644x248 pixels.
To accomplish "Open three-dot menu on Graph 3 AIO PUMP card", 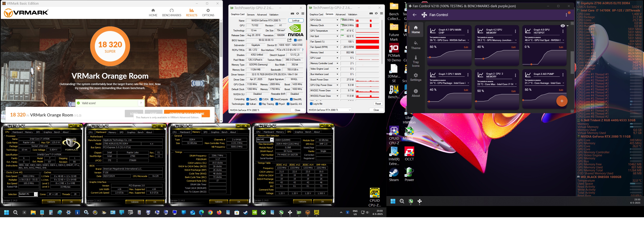I will [563, 75].
